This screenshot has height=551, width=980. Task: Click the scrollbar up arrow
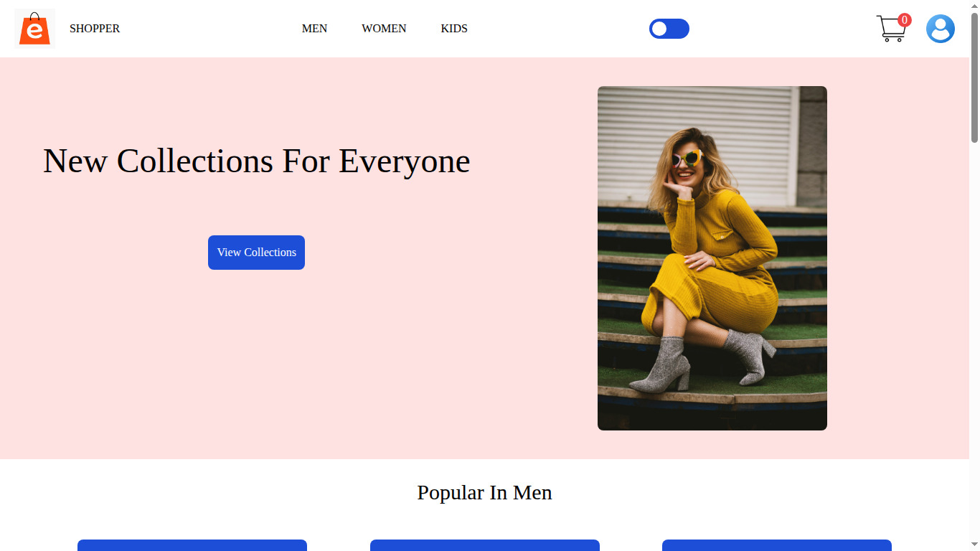(974, 6)
